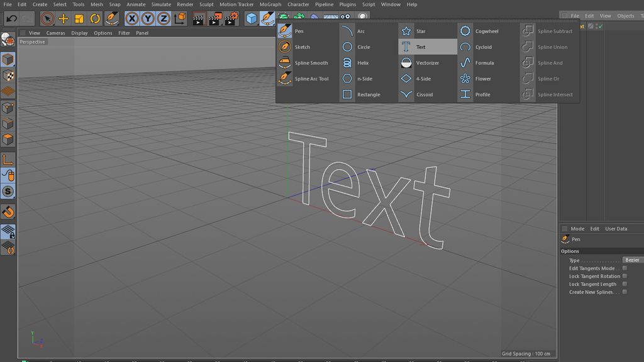Turn on Lock Tangent Length

point(624,283)
